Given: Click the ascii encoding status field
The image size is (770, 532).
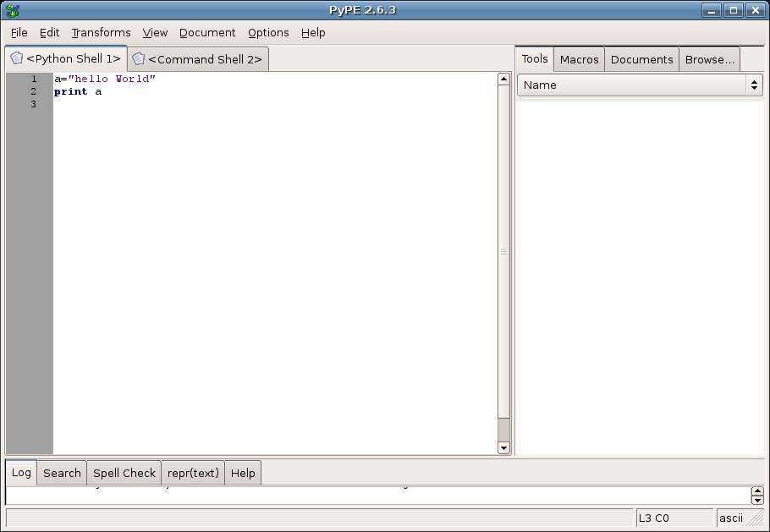Looking at the screenshot, I should (x=732, y=518).
